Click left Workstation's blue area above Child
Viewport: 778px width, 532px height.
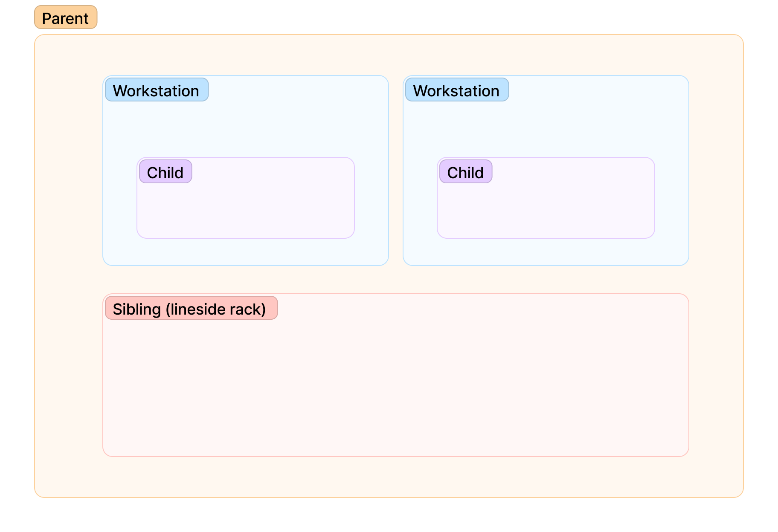(x=246, y=128)
